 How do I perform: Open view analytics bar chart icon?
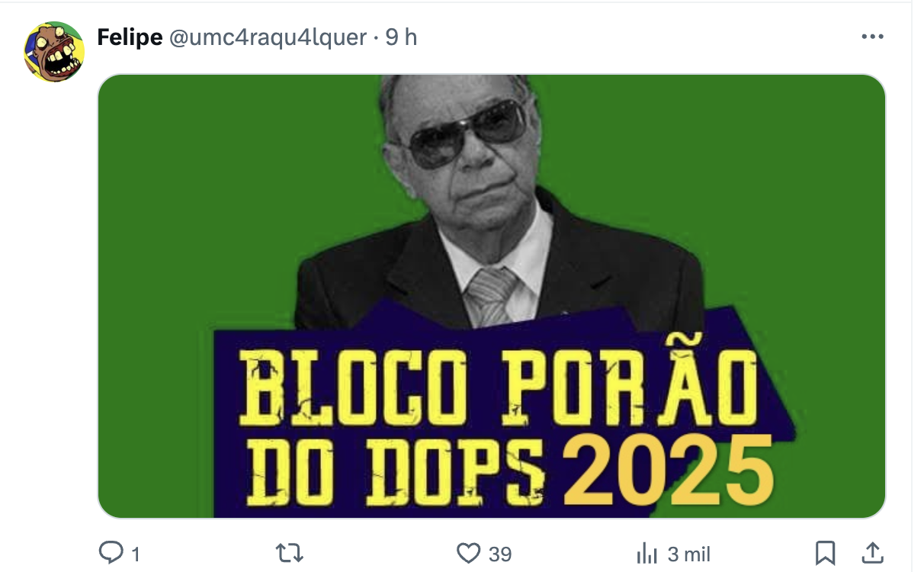[x=646, y=553]
